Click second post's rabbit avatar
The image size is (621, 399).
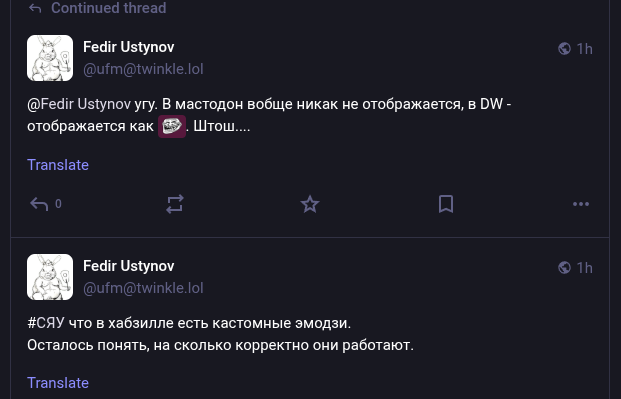(x=50, y=277)
